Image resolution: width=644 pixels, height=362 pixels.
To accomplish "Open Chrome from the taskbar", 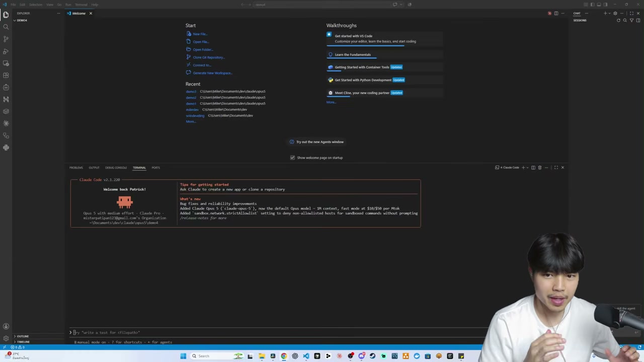I will [x=284, y=356].
